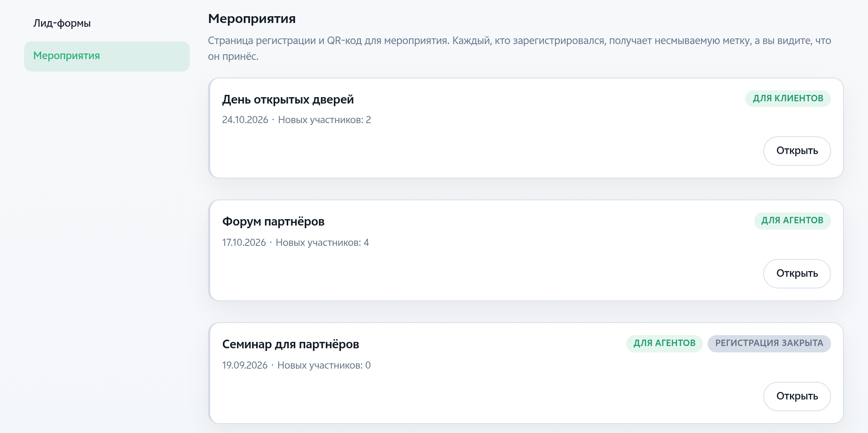Select the Мероприятия sidebar item

click(107, 56)
